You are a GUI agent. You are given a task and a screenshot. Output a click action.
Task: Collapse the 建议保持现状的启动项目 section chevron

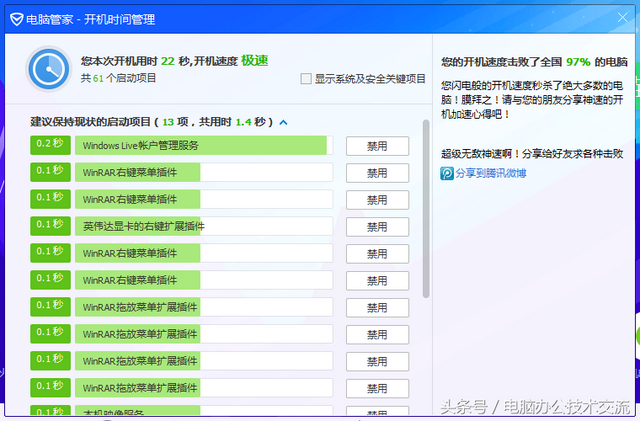tap(284, 122)
